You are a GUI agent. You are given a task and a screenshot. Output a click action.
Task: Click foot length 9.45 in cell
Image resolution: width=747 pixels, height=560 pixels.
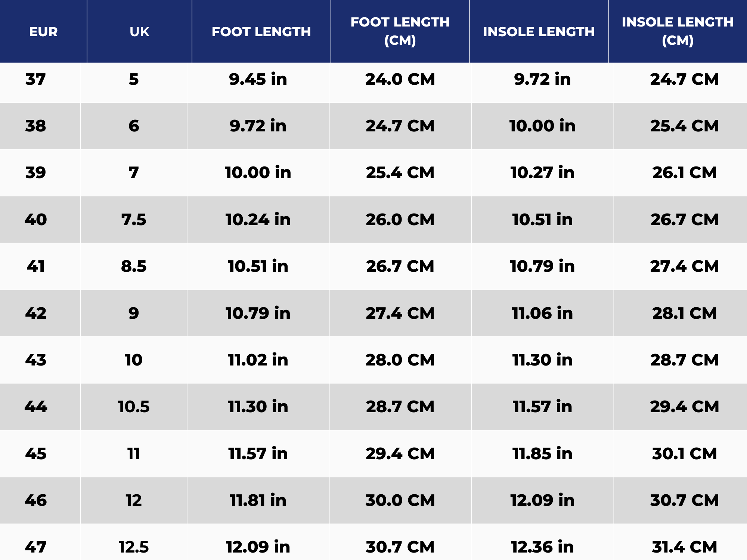pos(258,80)
